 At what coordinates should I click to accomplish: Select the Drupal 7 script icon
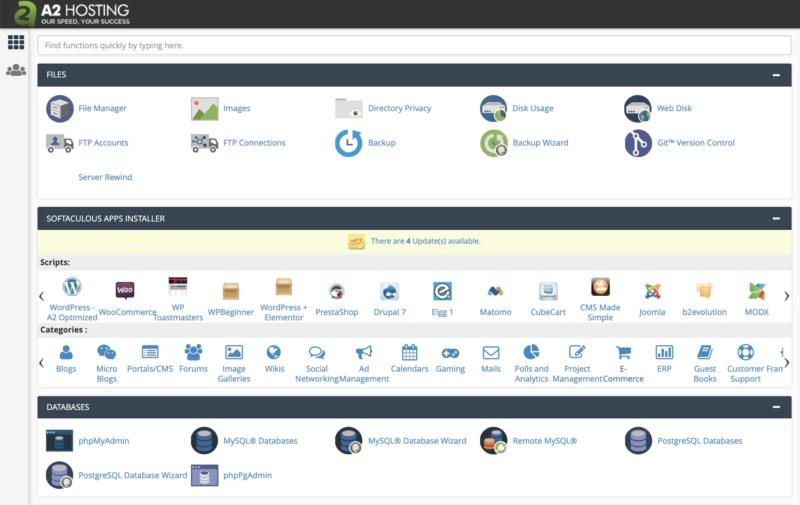[390, 291]
